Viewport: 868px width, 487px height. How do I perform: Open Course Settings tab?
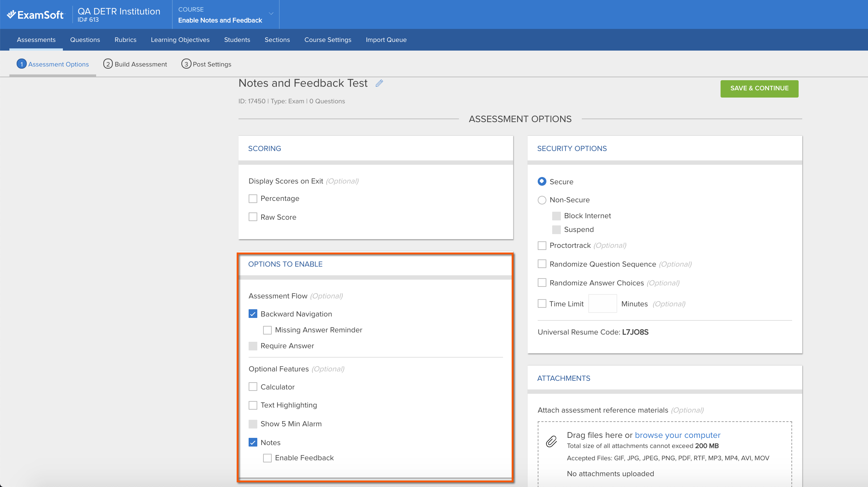coord(328,40)
